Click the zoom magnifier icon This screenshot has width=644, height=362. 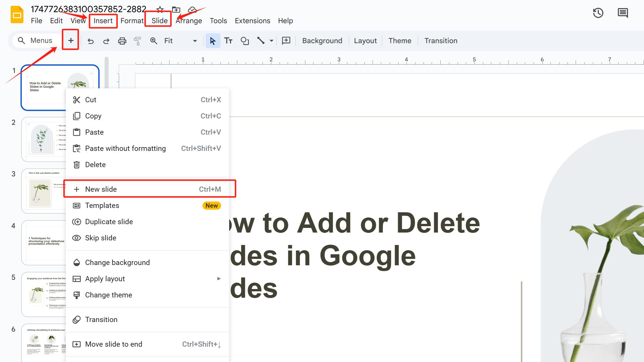154,41
